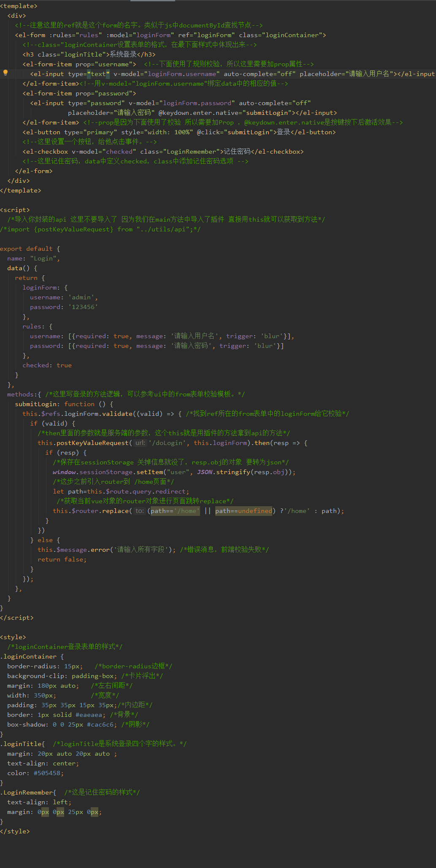The width and height of the screenshot is (436, 868).
Task: Click background-clip: padding-box declaration
Action: (62, 676)
